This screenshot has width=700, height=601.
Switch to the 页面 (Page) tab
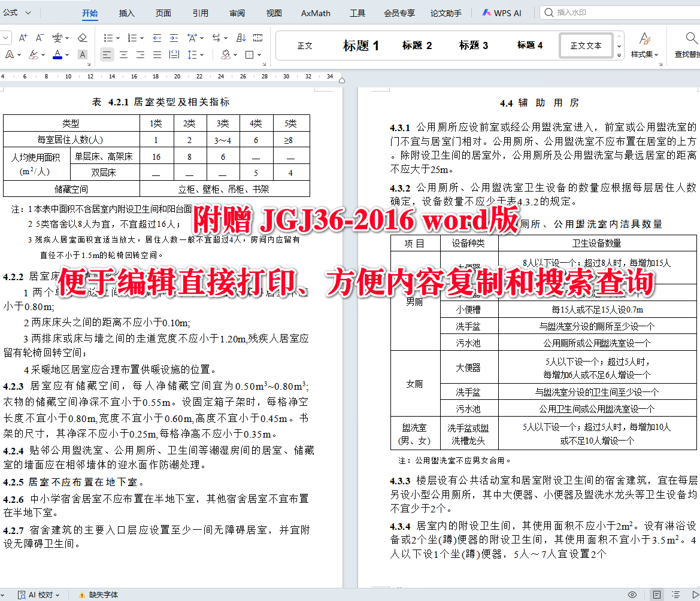[x=163, y=13]
